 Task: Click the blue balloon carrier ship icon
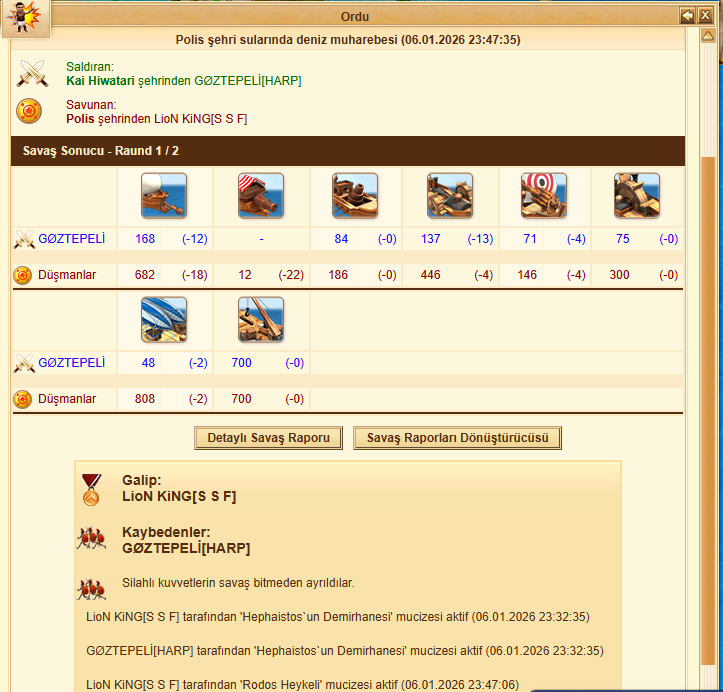coord(164,319)
